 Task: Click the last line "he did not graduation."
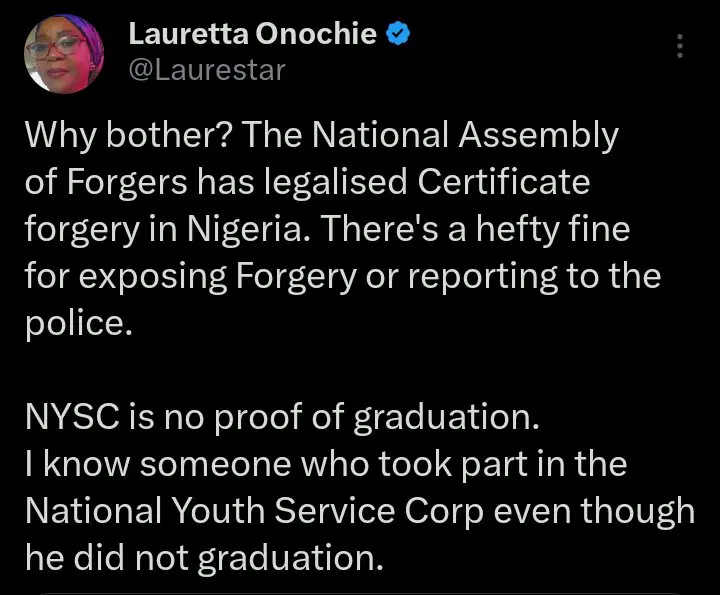coord(203,558)
